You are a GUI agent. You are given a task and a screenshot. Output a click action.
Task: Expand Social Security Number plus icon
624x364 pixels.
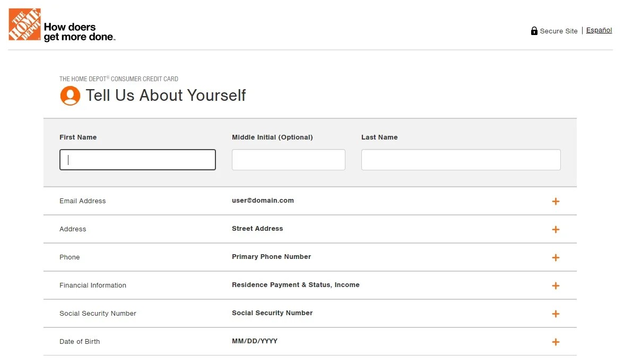click(x=556, y=314)
